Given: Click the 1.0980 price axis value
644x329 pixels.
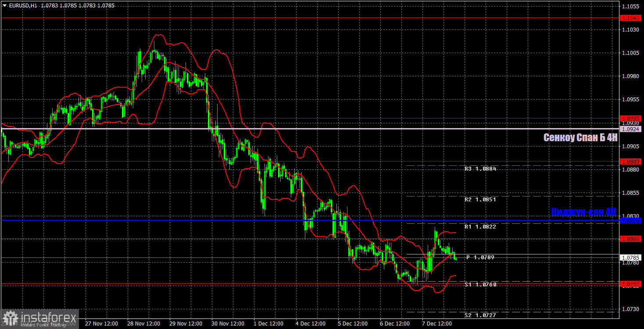Looking at the screenshot, I should [x=631, y=76].
